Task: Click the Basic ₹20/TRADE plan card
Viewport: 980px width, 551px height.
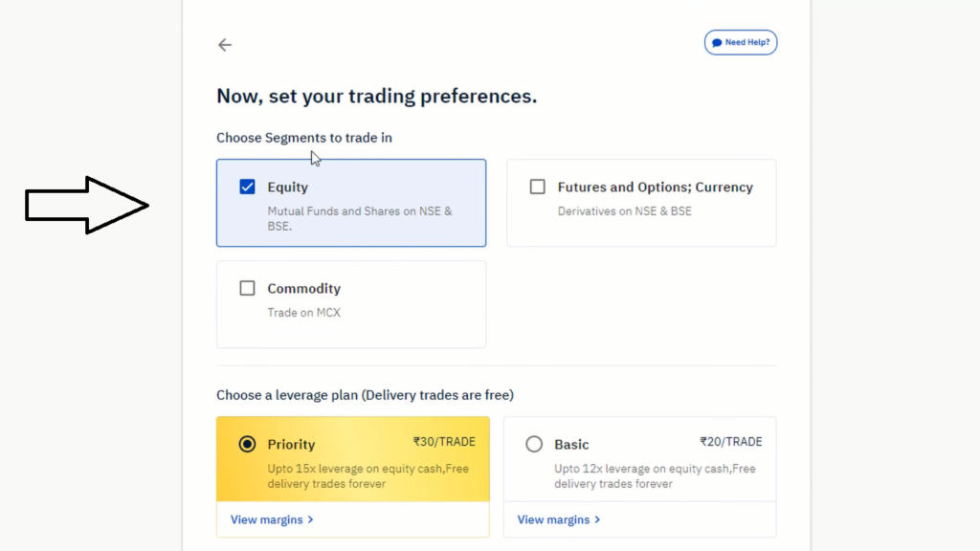Action: tap(640, 459)
